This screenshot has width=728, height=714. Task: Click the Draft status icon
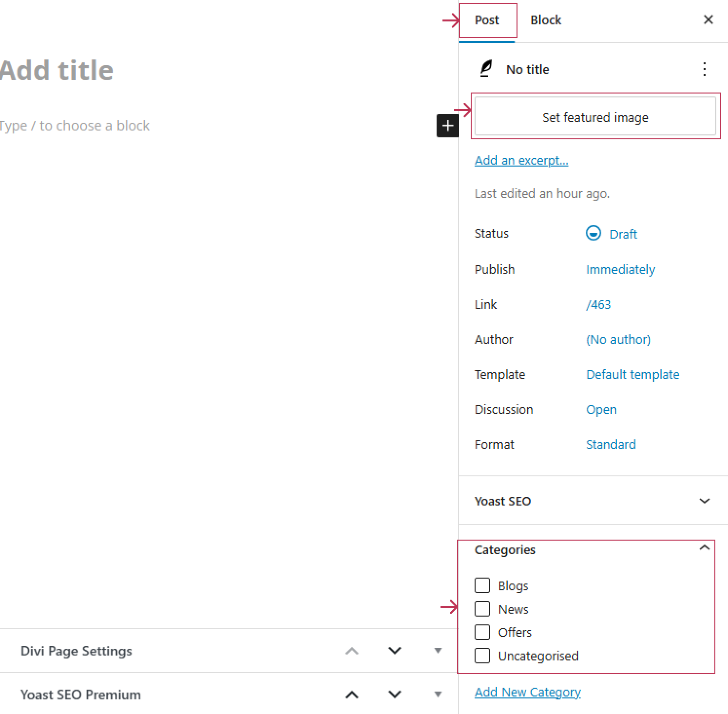click(x=593, y=233)
